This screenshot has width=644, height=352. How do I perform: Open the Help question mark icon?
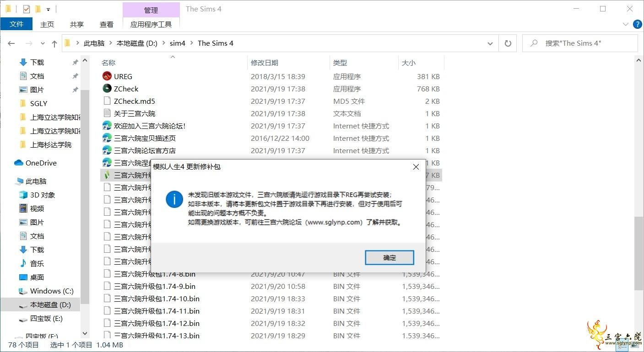(637, 24)
